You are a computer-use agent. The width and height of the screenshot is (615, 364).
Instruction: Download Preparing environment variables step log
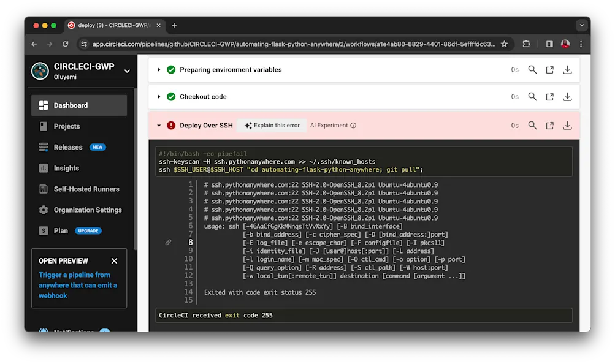pyautogui.click(x=567, y=70)
